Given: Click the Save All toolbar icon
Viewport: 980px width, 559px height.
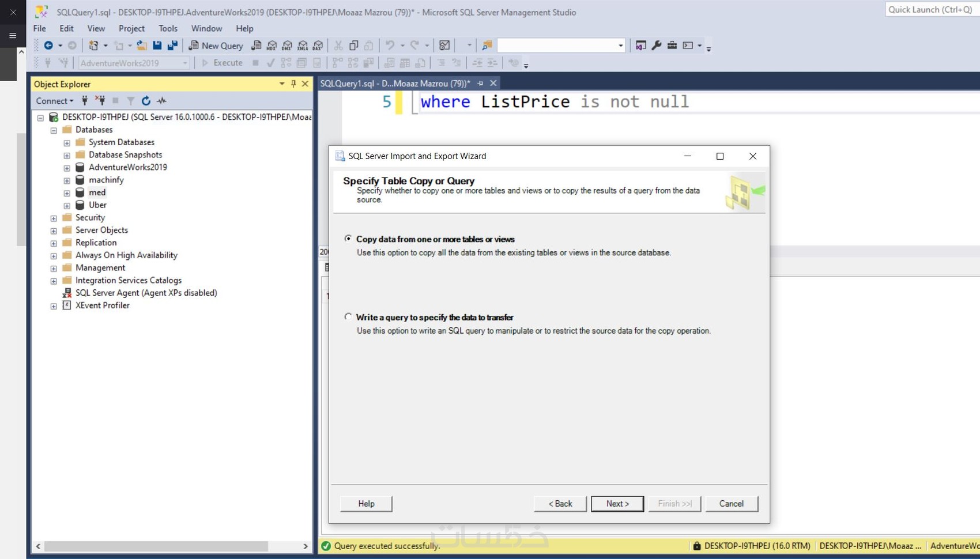Looking at the screenshot, I should [172, 46].
